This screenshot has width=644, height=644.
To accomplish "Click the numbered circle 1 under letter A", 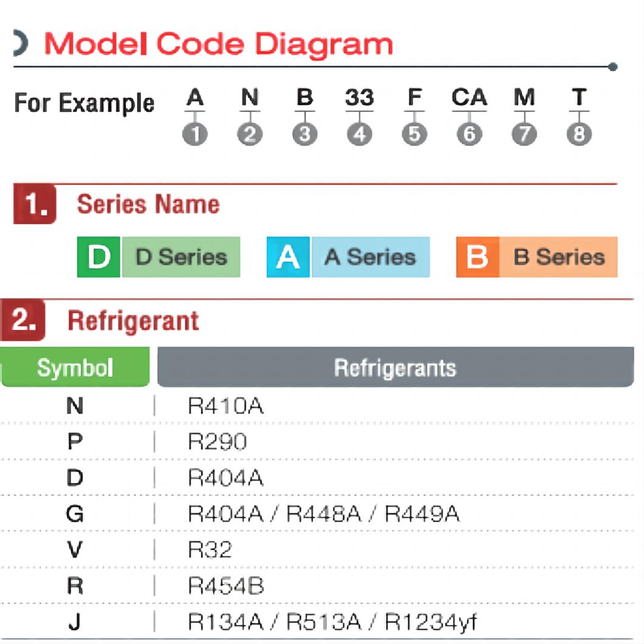I will coord(194,134).
